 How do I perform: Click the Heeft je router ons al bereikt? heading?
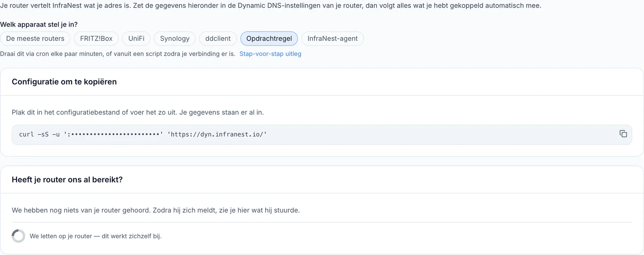[x=67, y=179]
